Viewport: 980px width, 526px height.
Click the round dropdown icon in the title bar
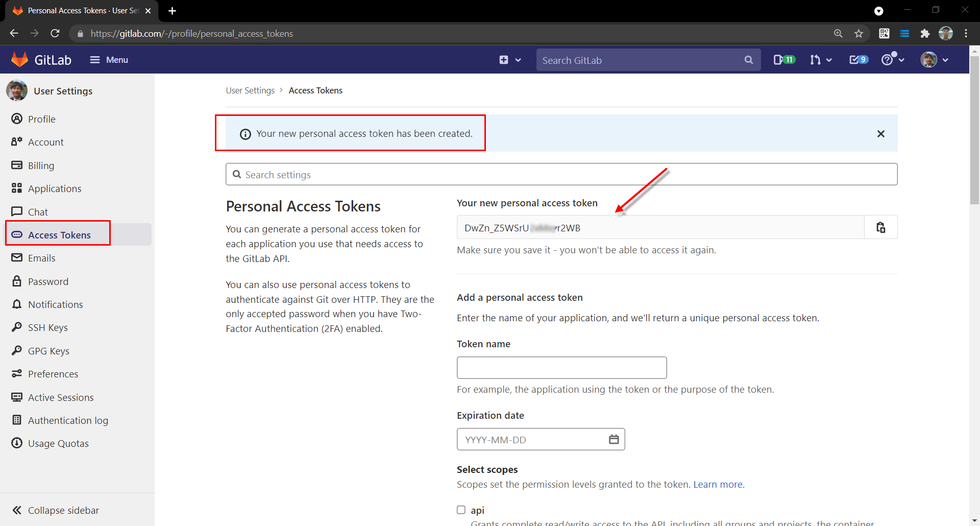(879, 11)
